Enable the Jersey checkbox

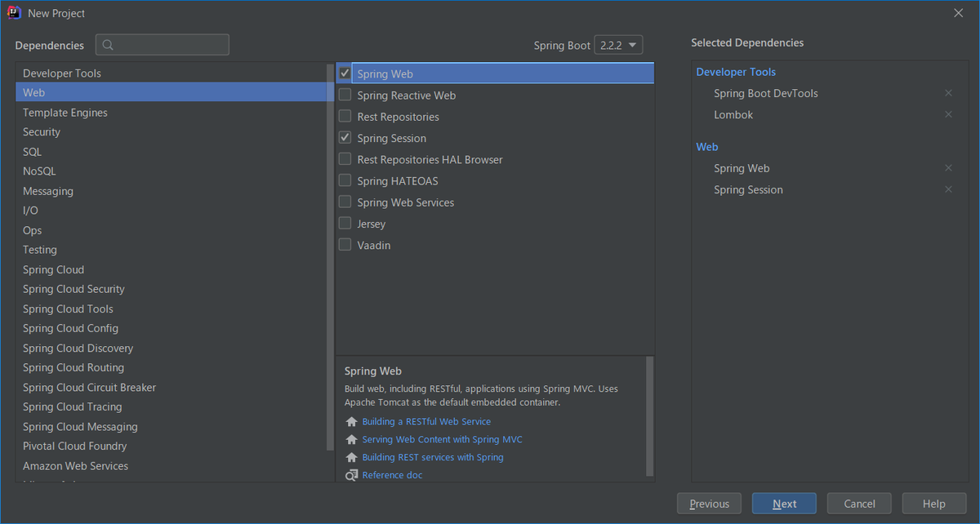pyautogui.click(x=345, y=223)
